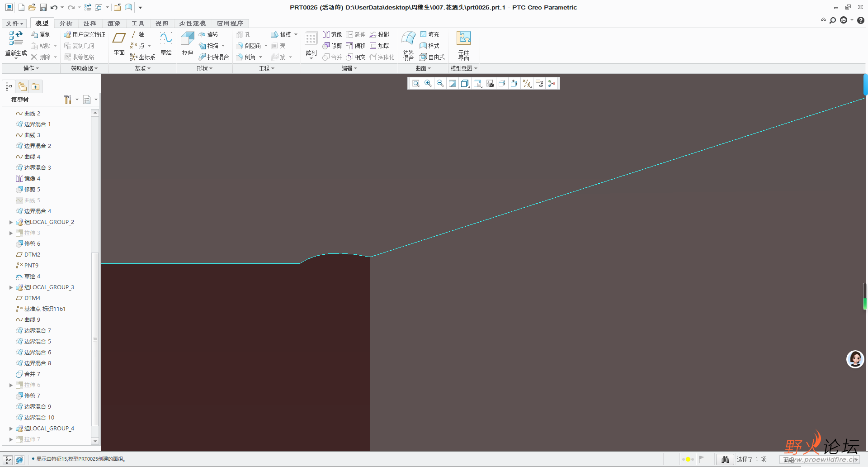Click the undo arrow icon
This screenshot has height=467, width=868.
(54, 7)
